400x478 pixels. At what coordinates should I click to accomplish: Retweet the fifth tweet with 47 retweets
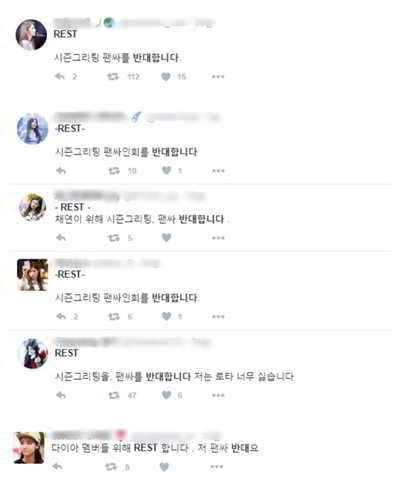pos(114,395)
